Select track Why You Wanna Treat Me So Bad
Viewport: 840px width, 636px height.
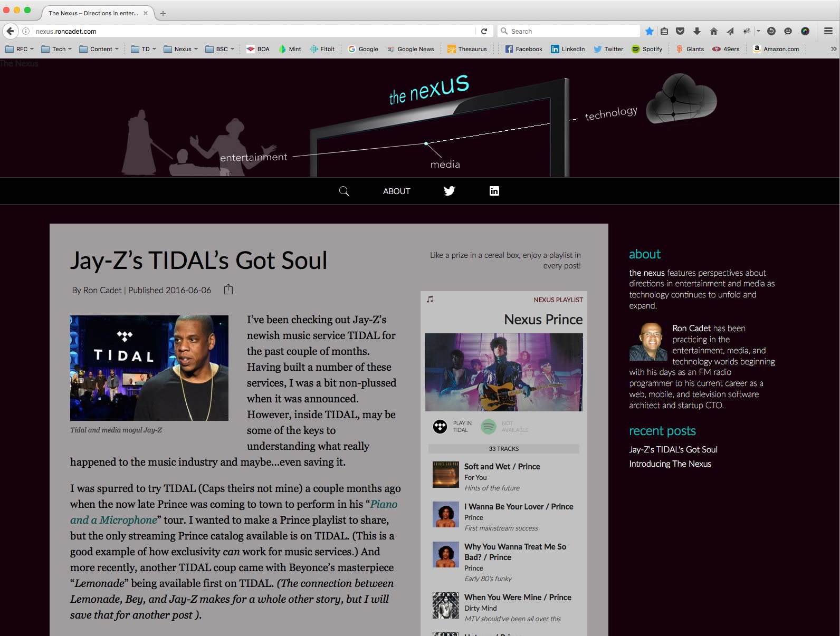(516, 552)
